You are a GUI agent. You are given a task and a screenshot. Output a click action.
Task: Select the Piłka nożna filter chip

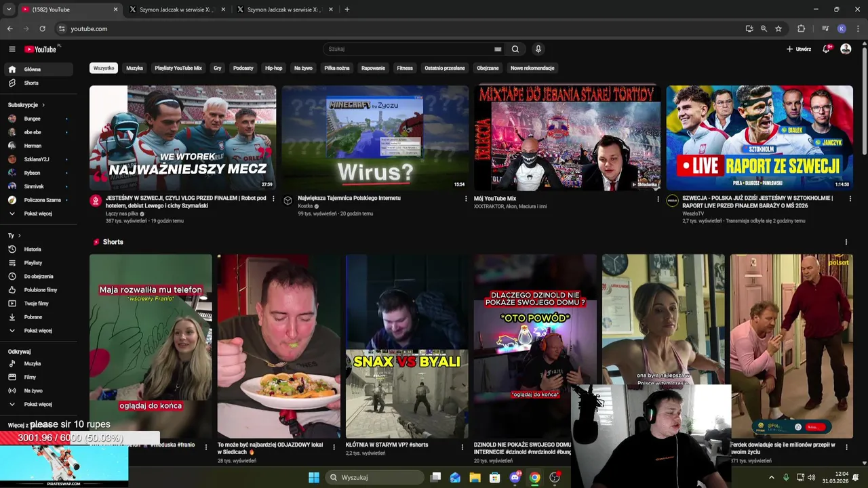point(337,68)
